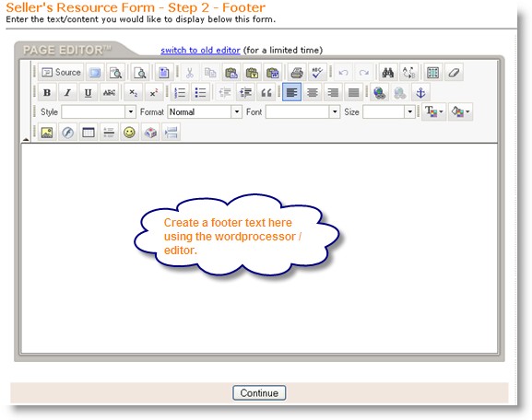Click the Find binoculars icon

click(x=388, y=72)
